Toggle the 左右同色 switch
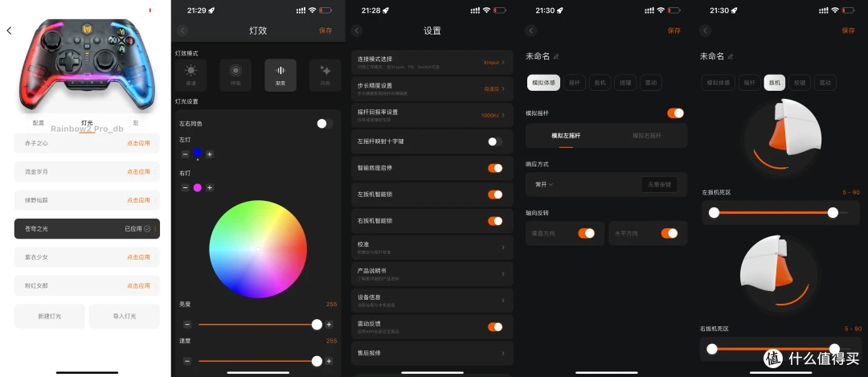The image size is (868, 377). click(325, 124)
